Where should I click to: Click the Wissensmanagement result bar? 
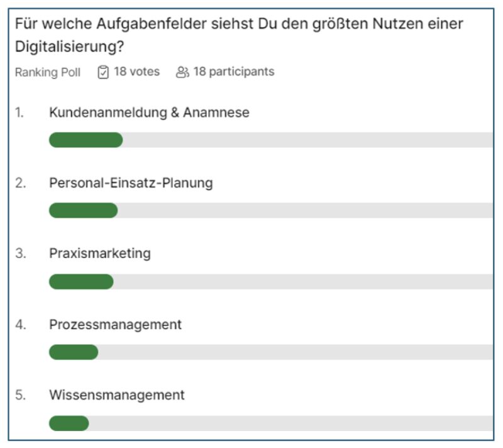[x=70, y=422]
